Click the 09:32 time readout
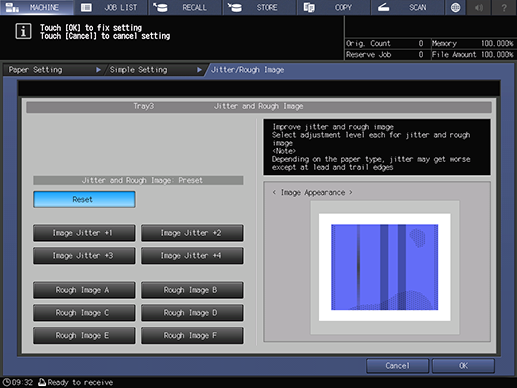This screenshot has width=517, height=388. (x=23, y=382)
